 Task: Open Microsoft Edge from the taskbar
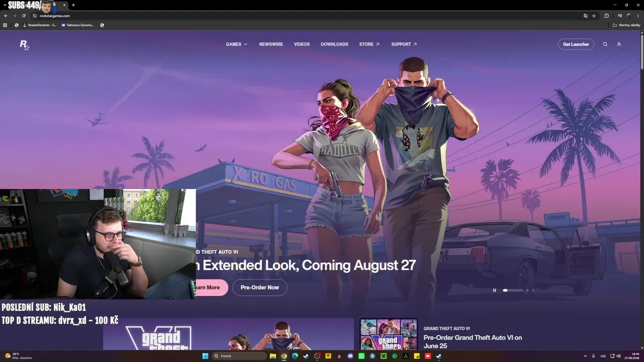(x=295, y=356)
